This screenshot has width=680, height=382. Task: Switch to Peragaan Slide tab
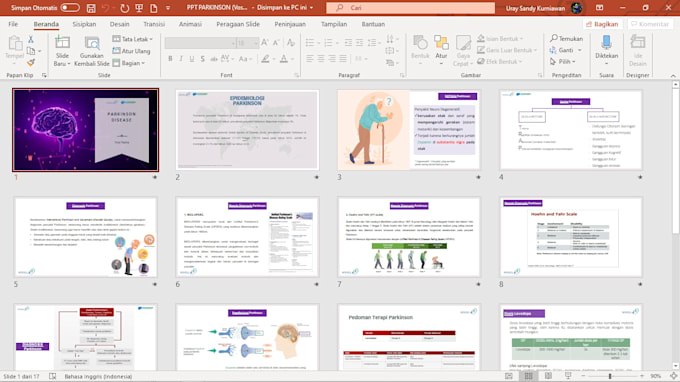[238, 24]
